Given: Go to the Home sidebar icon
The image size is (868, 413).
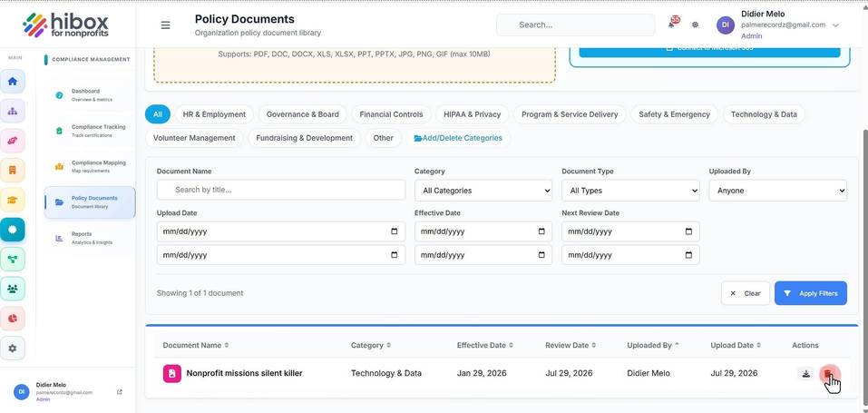Looking at the screenshot, I should pos(12,82).
